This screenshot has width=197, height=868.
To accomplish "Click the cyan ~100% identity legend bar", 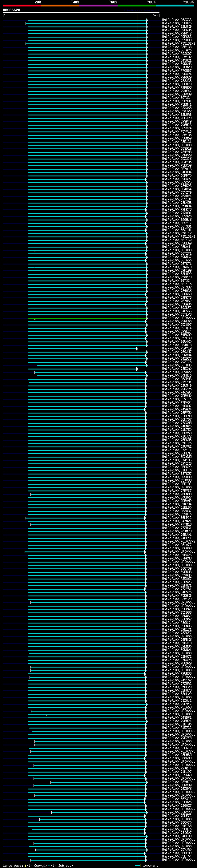I will tap(175, 6).
